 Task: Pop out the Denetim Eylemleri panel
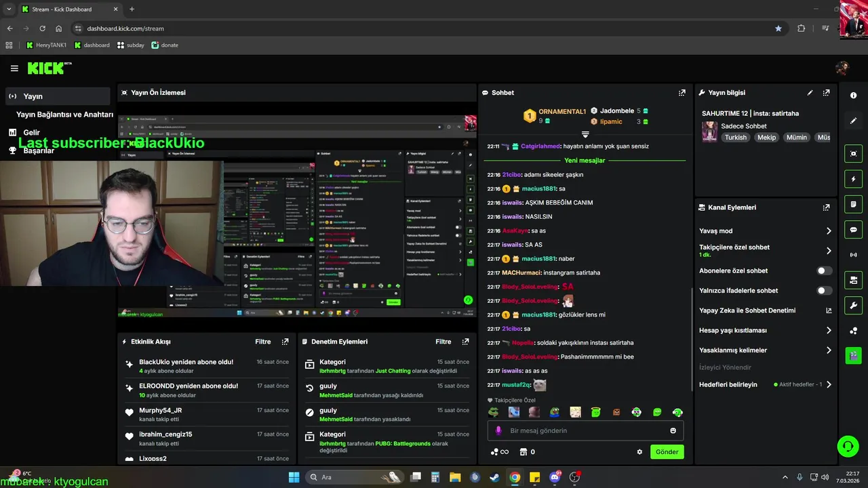click(465, 342)
